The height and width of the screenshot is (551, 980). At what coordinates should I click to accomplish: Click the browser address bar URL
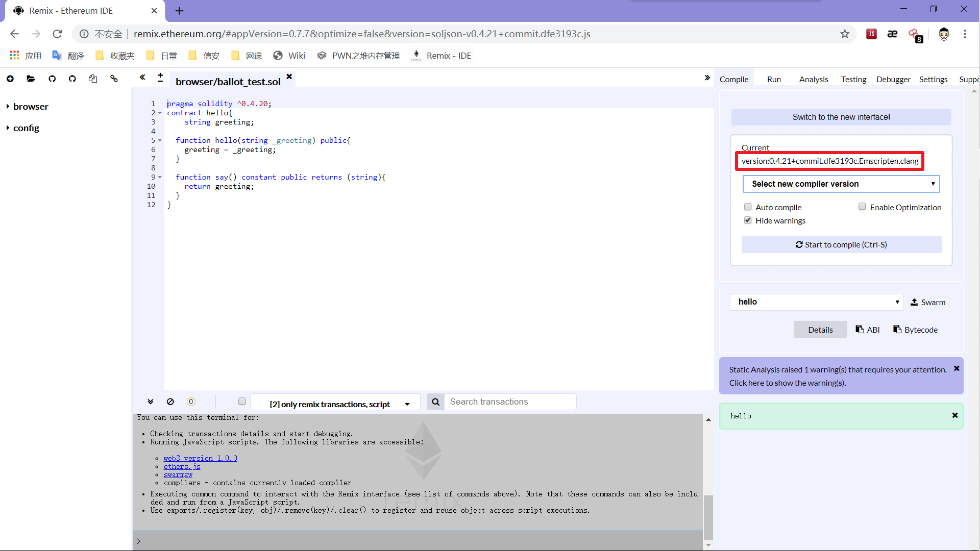pos(361,34)
